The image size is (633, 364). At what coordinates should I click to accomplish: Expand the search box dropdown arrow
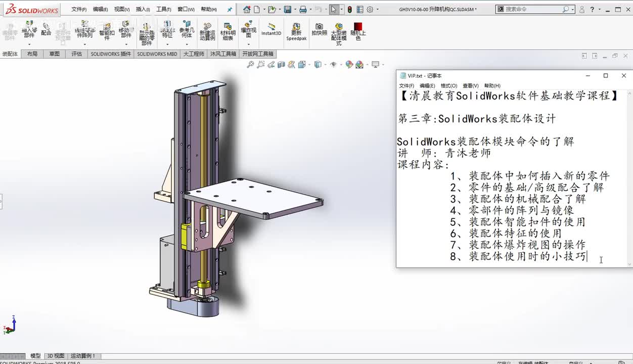(572, 9)
